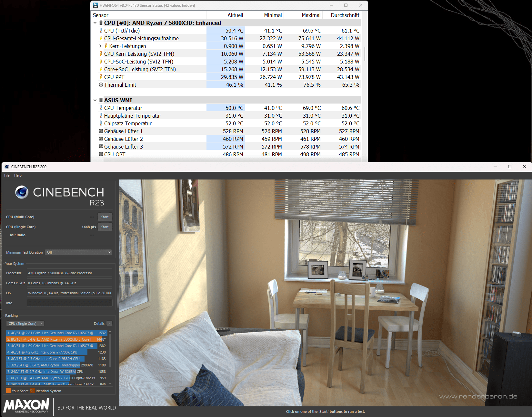Minimize the HWiNFO64 window
The image size is (532, 417).
point(331,5)
